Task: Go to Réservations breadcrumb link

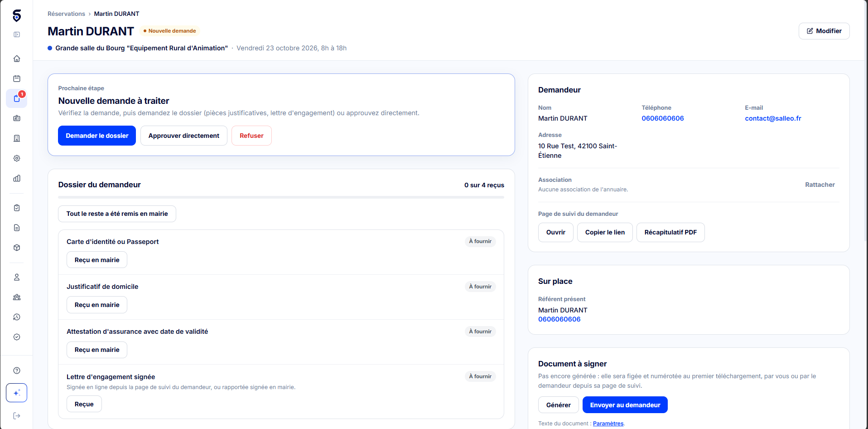Action: (66, 14)
